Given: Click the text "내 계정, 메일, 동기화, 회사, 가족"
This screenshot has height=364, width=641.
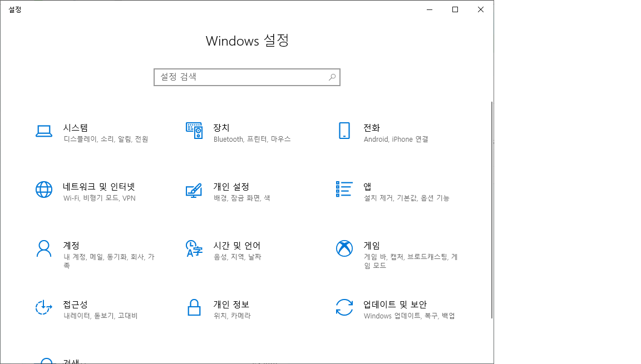Looking at the screenshot, I should tap(109, 261).
